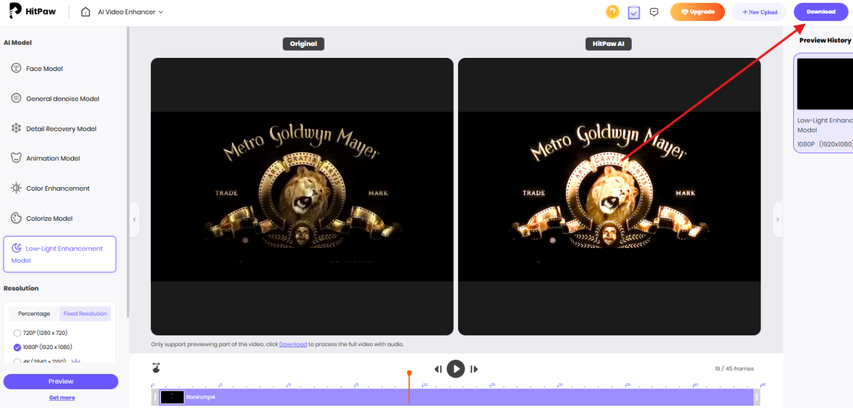Click the General denoise Model icon
Image resolution: width=853 pixels, height=408 pixels.
(16, 98)
